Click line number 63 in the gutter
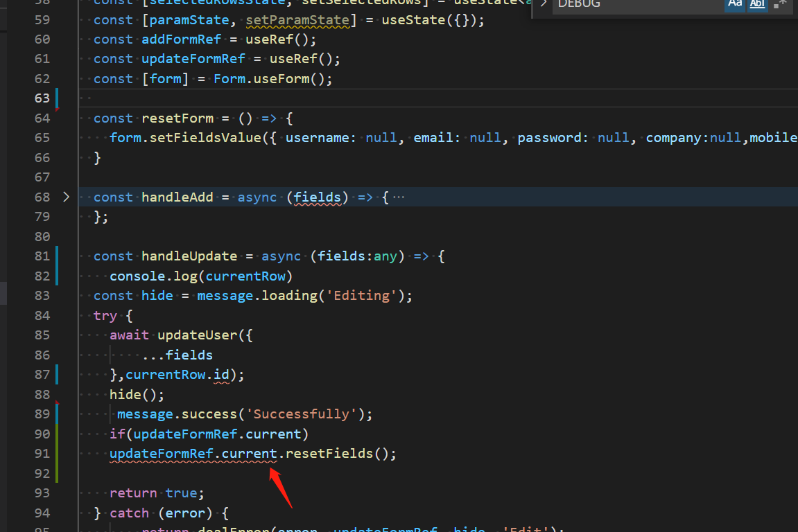Viewport: 798px width, 532px height. click(42, 98)
